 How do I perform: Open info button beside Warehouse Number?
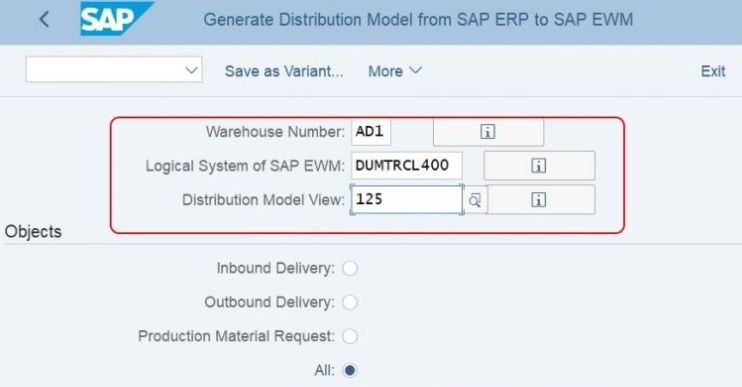488,132
